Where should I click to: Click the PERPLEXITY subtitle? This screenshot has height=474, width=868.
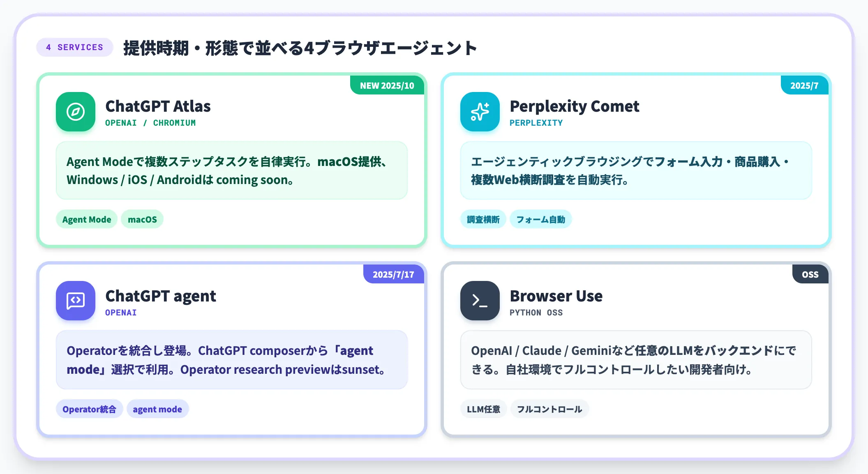536,123
